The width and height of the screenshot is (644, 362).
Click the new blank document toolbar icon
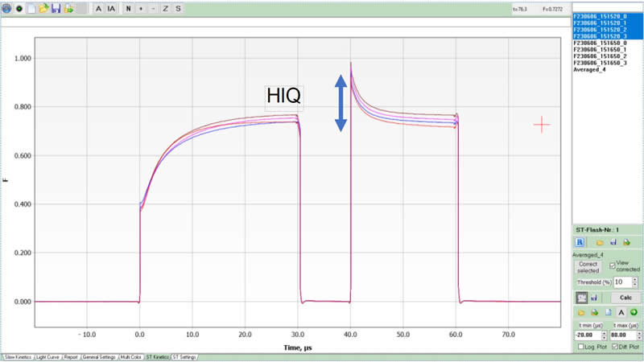[x=31, y=8]
